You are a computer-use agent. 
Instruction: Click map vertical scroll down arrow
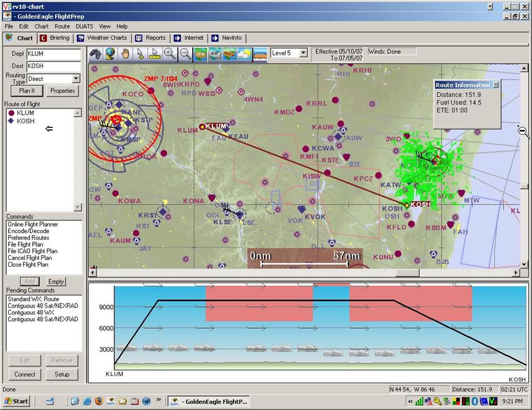pos(524,264)
